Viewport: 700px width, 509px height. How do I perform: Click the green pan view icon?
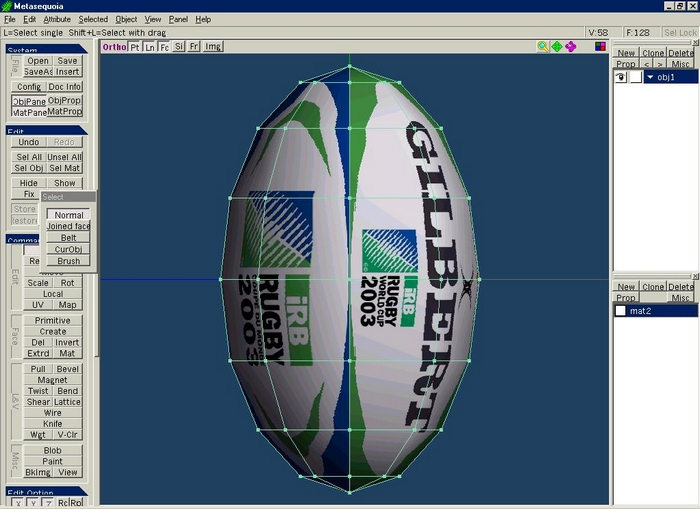click(557, 46)
